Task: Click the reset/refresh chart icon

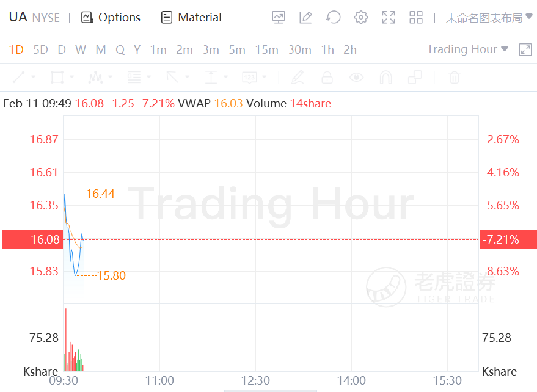Action: pos(333,18)
